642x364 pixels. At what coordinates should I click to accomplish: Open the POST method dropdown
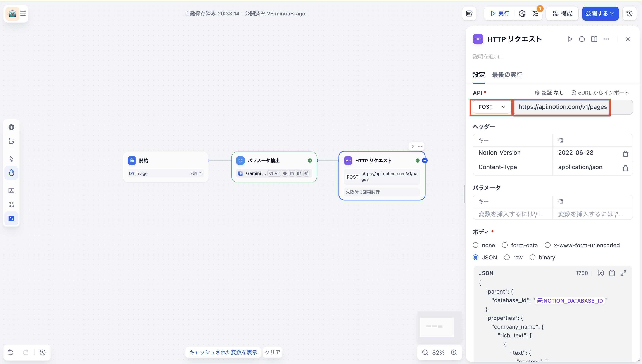pyautogui.click(x=491, y=107)
